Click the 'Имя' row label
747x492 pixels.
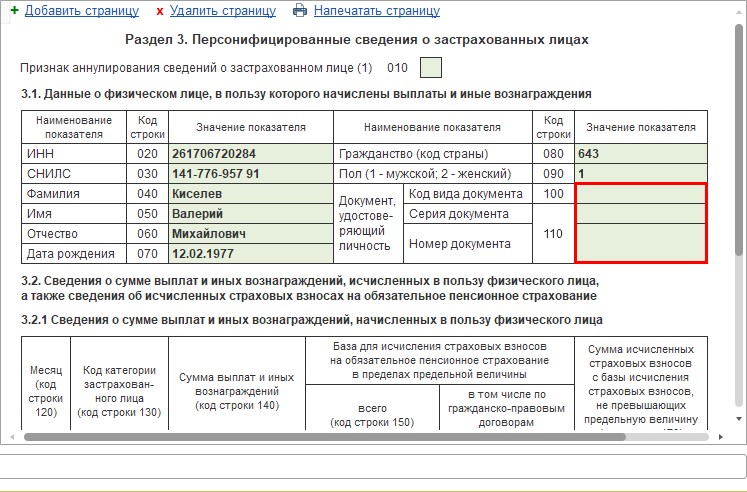39,214
